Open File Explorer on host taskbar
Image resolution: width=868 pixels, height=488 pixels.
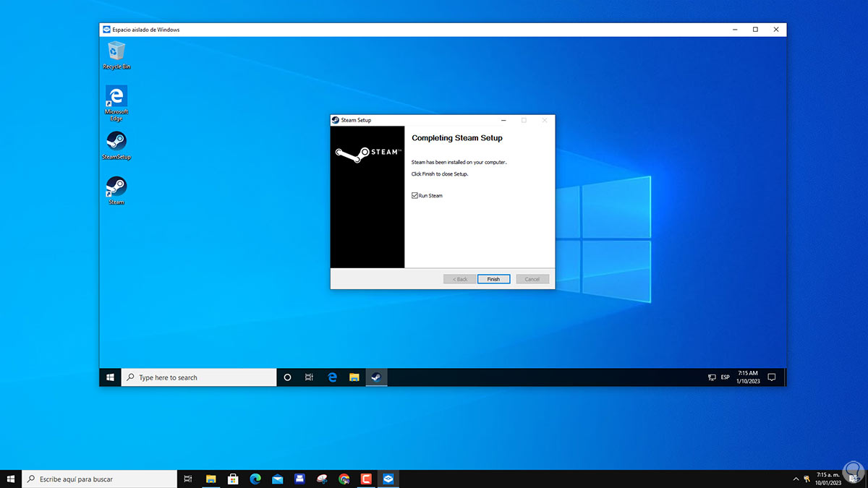211,479
